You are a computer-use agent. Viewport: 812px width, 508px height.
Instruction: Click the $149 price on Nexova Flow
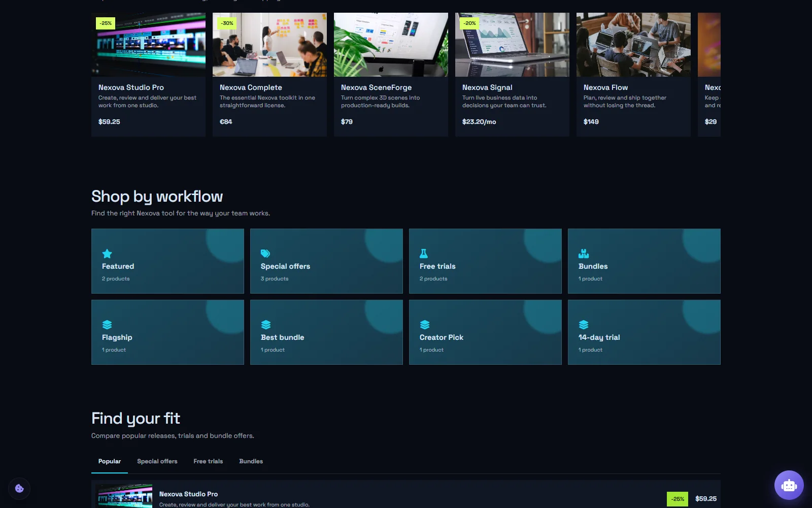(x=591, y=122)
